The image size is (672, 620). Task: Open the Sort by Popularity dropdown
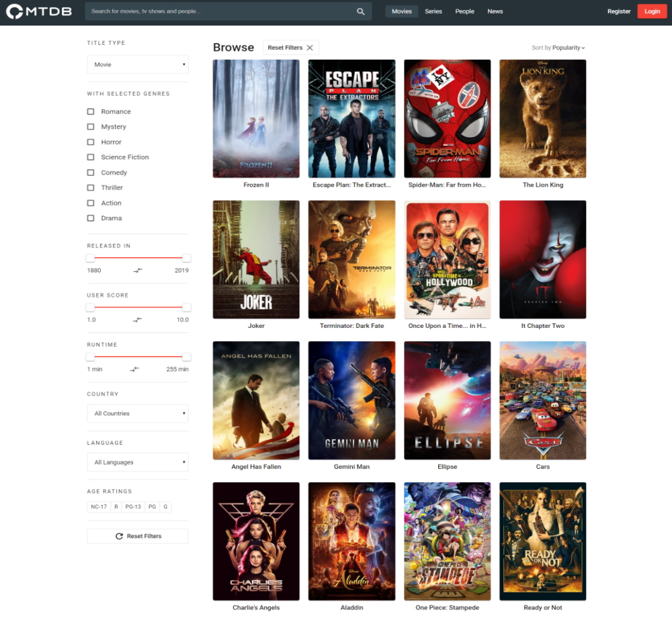[x=558, y=48]
